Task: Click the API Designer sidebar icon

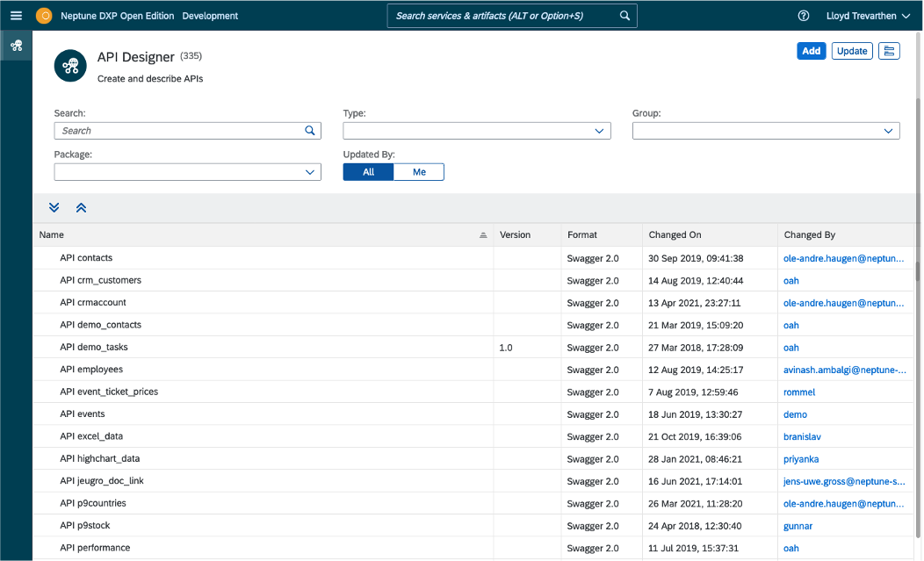Action: coord(16,46)
